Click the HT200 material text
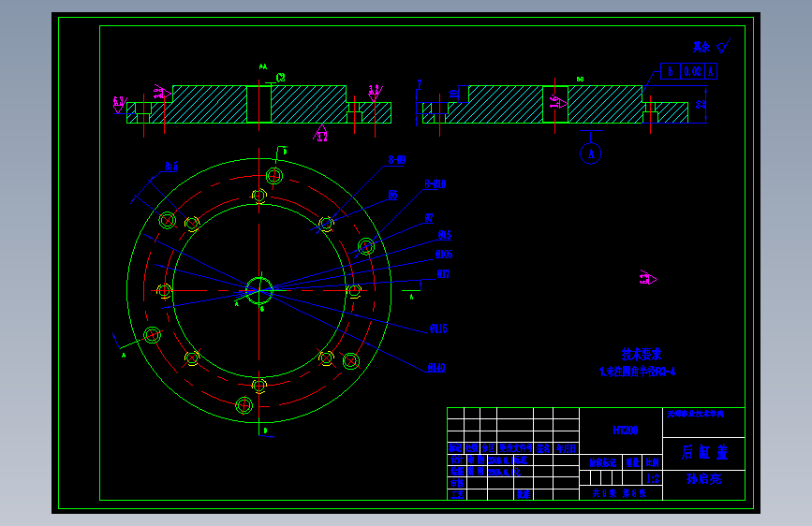Screen dimensions: 812x526 [x=626, y=431]
